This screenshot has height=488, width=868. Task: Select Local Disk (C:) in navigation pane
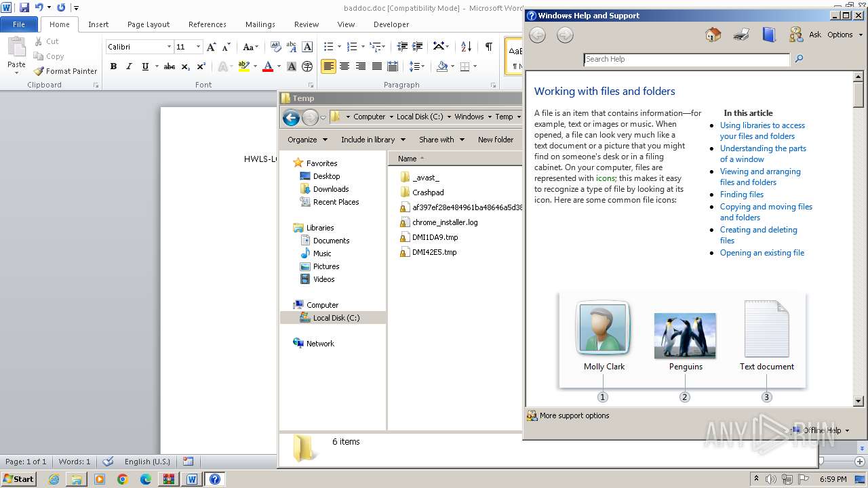333,318
